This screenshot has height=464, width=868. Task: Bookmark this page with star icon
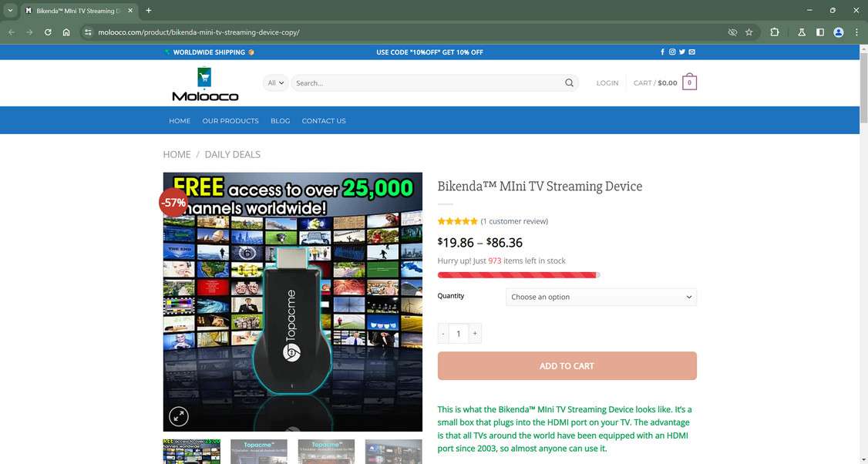[x=749, y=32]
